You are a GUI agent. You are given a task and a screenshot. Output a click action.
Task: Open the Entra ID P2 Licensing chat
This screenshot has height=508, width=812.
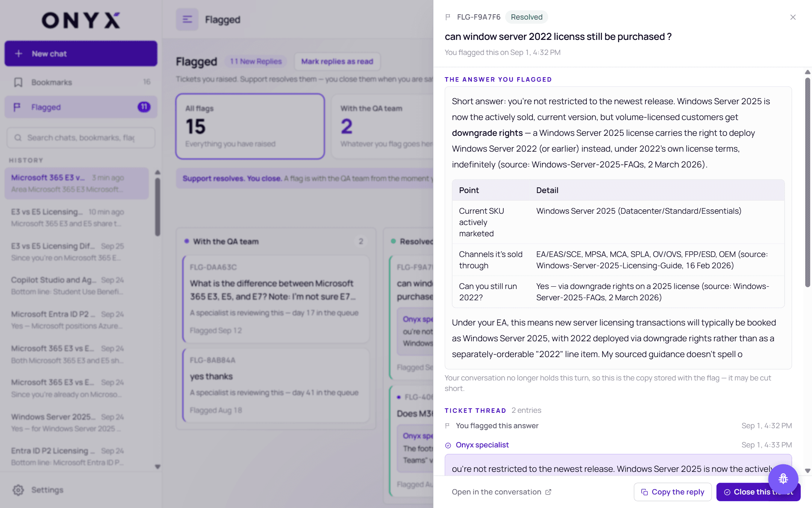(x=77, y=456)
